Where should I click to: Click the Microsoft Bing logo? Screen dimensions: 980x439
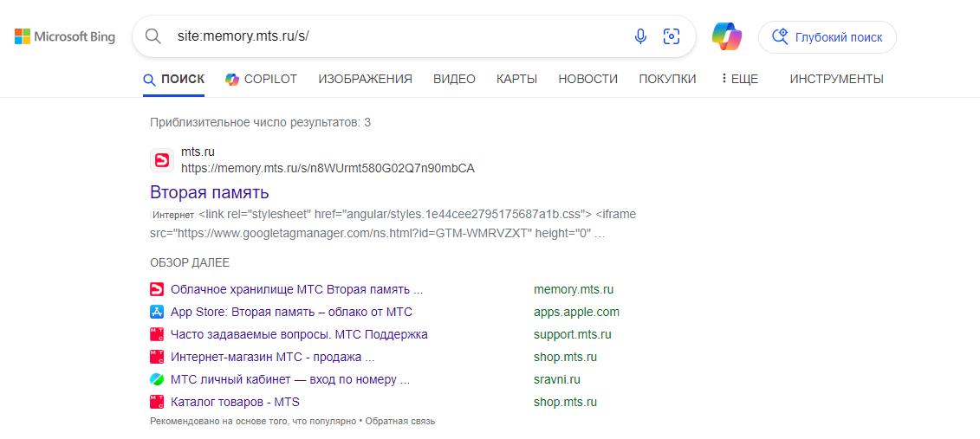click(x=65, y=37)
